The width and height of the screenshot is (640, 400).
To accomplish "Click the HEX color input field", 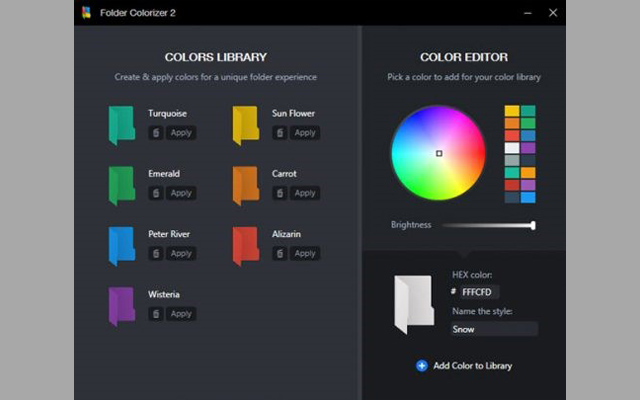I will coord(479,292).
